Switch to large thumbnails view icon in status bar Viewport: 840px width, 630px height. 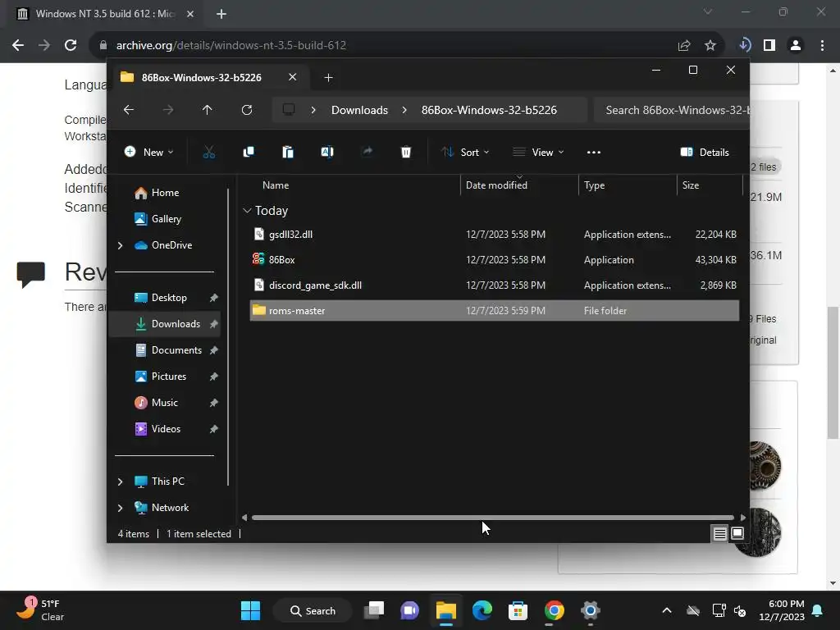point(737,533)
